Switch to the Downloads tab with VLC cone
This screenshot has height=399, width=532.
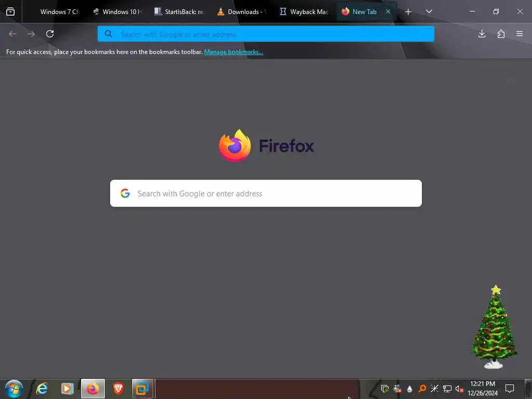click(x=242, y=11)
